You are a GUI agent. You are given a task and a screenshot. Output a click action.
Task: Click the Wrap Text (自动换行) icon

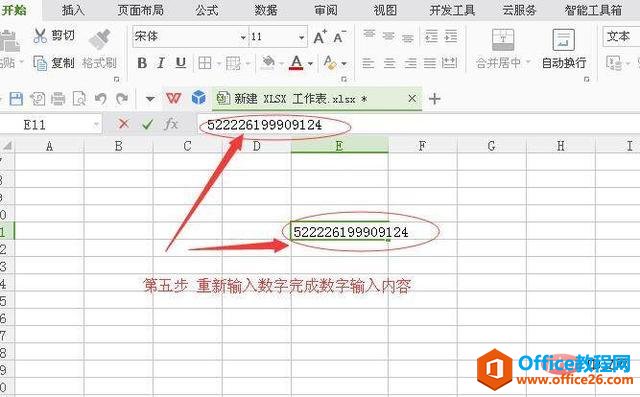coord(563,40)
